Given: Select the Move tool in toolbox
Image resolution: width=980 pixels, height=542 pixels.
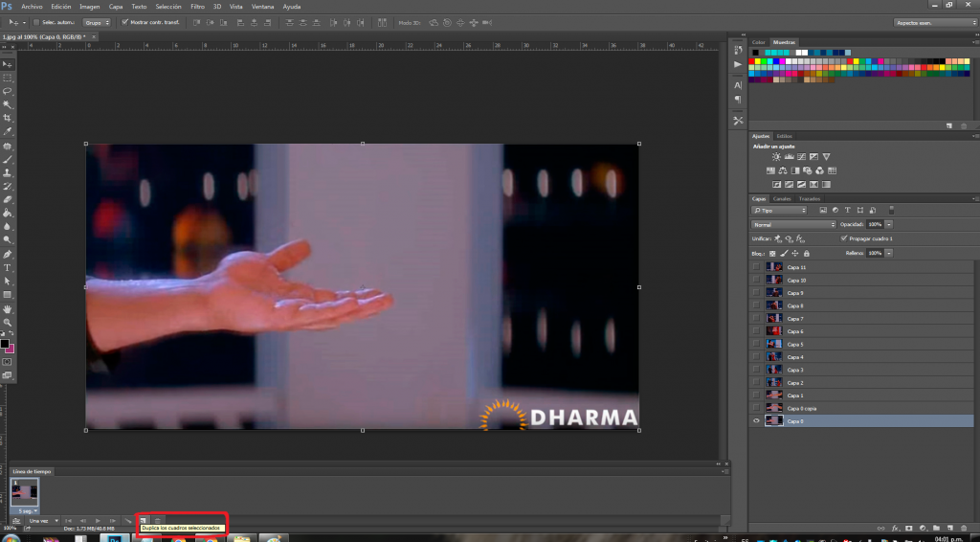Looking at the screenshot, I should coord(8,64).
